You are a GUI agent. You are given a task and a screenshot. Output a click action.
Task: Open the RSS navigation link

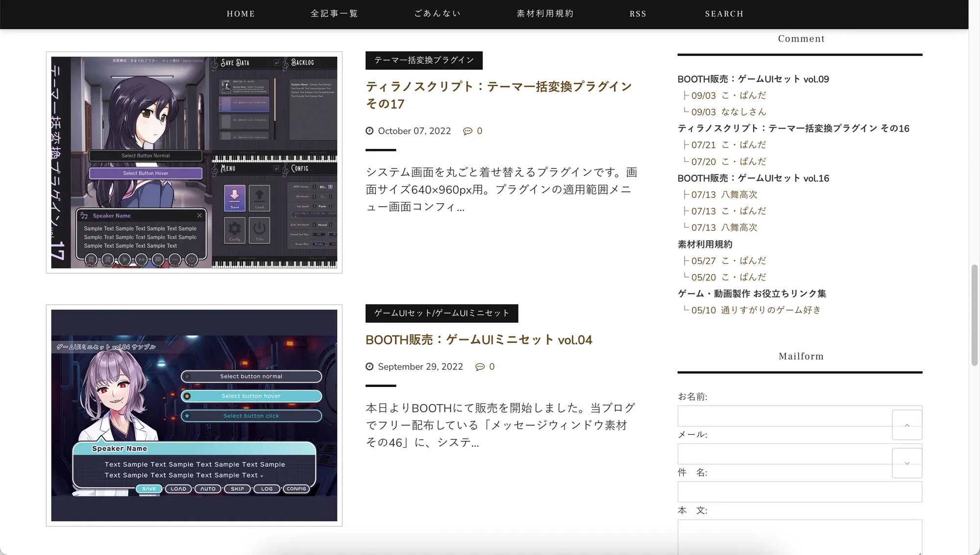(637, 14)
